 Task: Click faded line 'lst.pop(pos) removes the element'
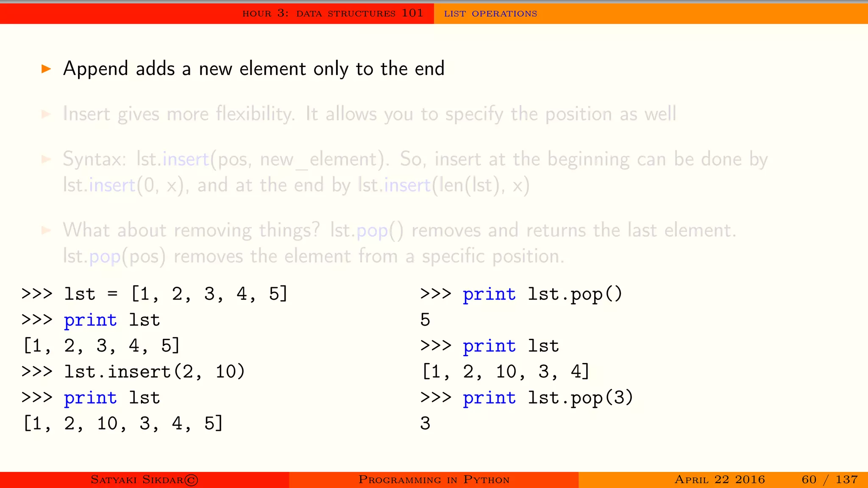[x=314, y=256]
